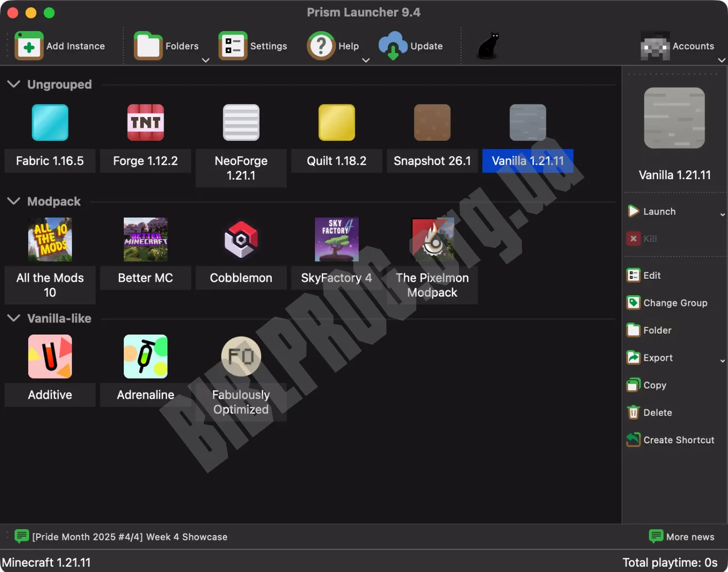Image resolution: width=728 pixels, height=572 pixels.
Task: Click the Kill button
Action: coord(642,238)
